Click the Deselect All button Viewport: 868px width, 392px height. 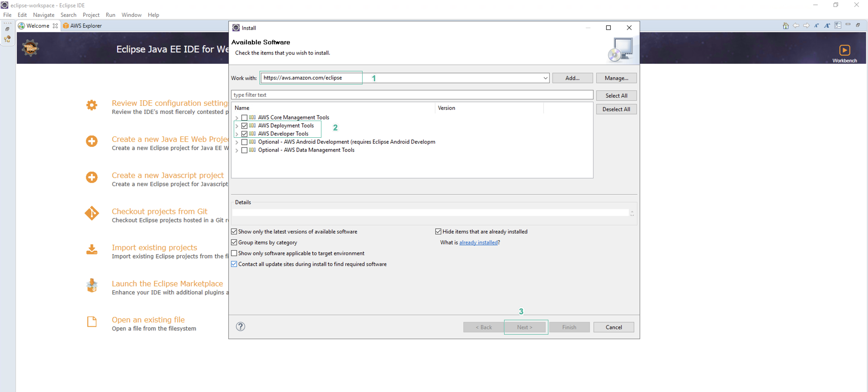[616, 109]
